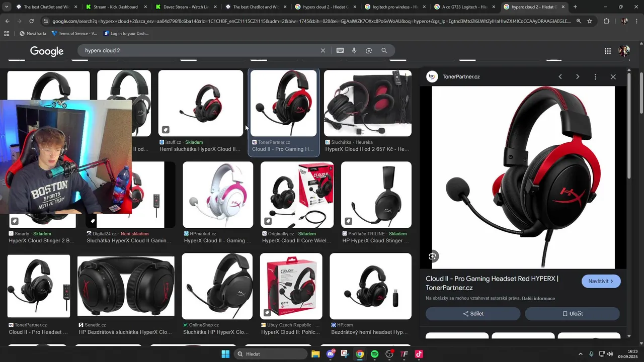Click the taskbar Hledat search box
Screen dimensions: 644x362
coord(271,354)
